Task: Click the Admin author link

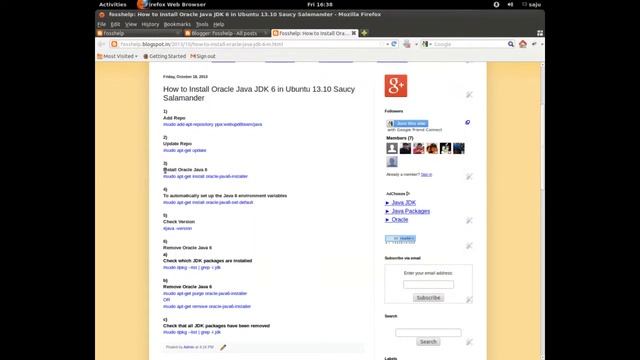Action: click(x=189, y=347)
